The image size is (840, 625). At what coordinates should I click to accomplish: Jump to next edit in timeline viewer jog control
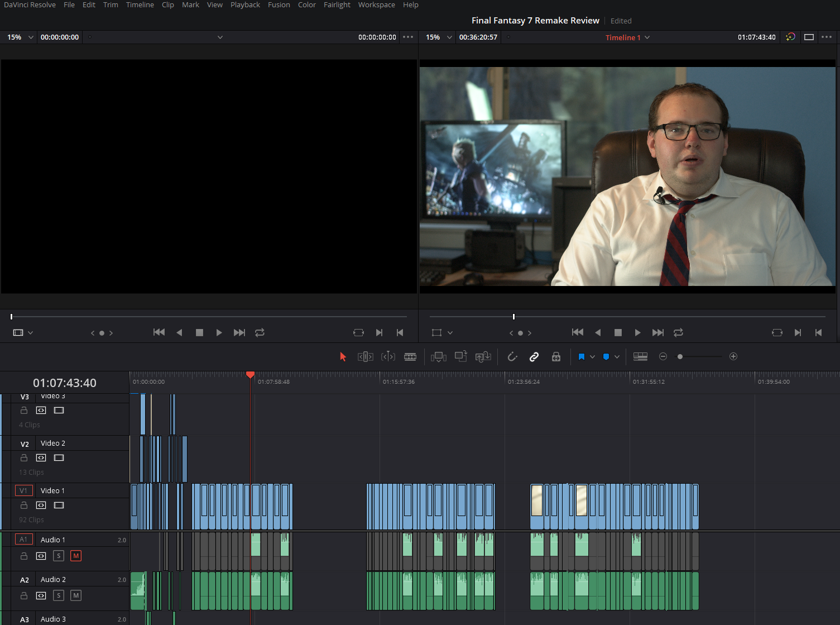click(530, 333)
